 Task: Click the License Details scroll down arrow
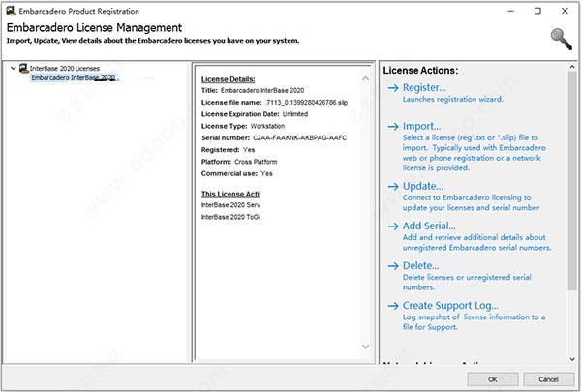point(365,347)
